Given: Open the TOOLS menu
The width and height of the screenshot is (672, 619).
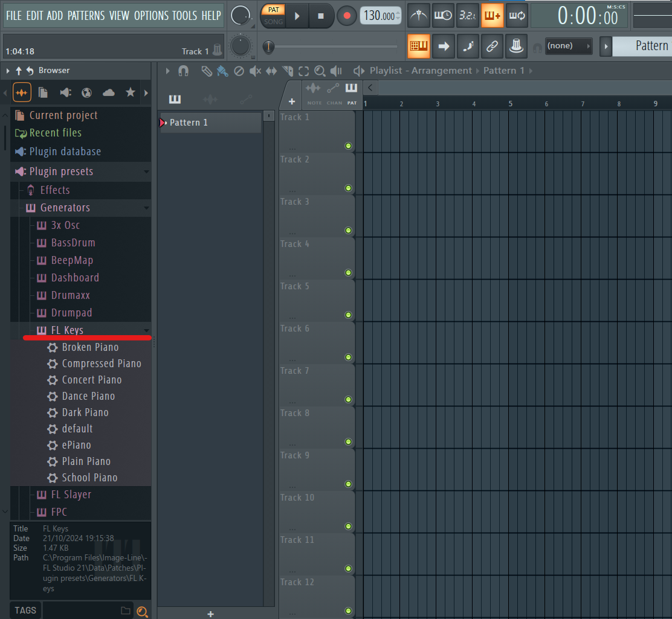Looking at the screenshot, I should (185, 16).
